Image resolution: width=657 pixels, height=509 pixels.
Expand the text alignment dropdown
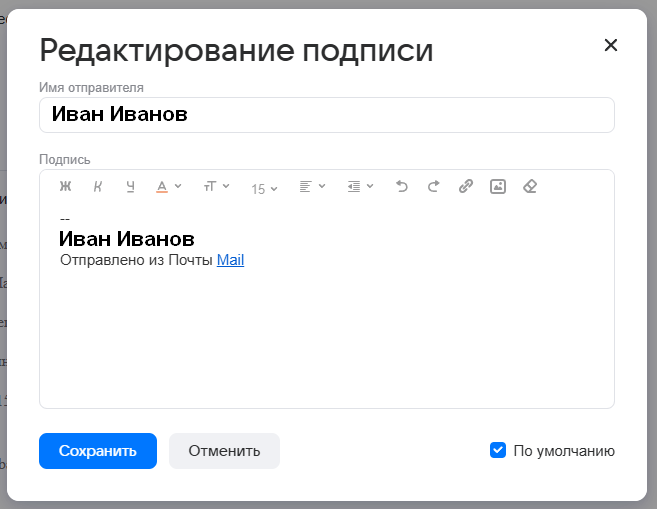pos(312,186)
